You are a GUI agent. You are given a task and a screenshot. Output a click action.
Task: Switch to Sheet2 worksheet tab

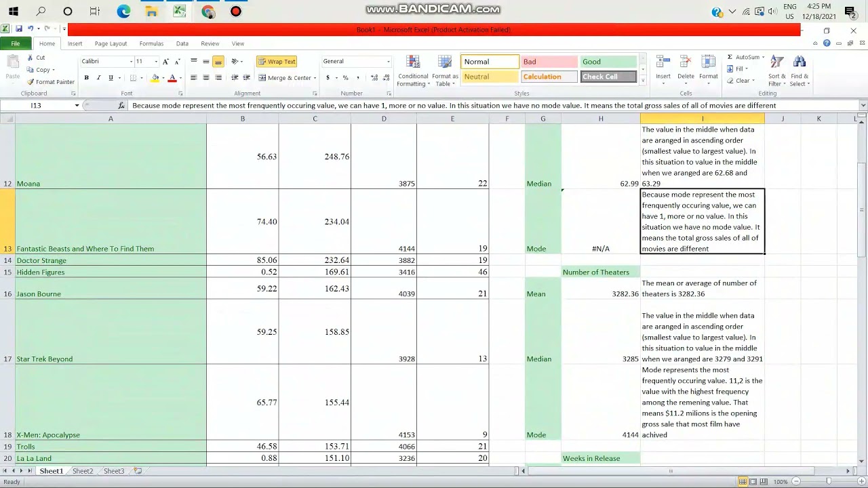[x=83, y=471]
